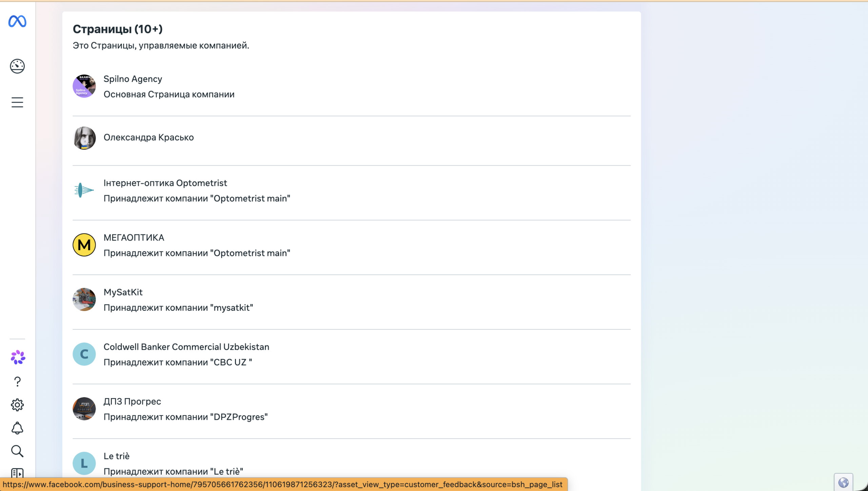
Task: Click the 'Принадлежит компании "mysatkit"' subtitle
Action: coord(178,308)
